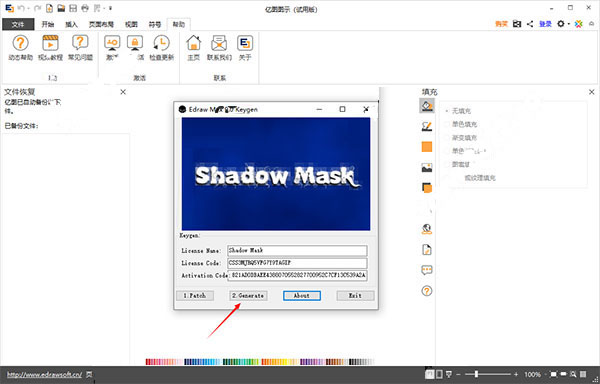Click the Share icon at top right
The image size is (600, 384).
pyautogui.click(x=530, y=24)
